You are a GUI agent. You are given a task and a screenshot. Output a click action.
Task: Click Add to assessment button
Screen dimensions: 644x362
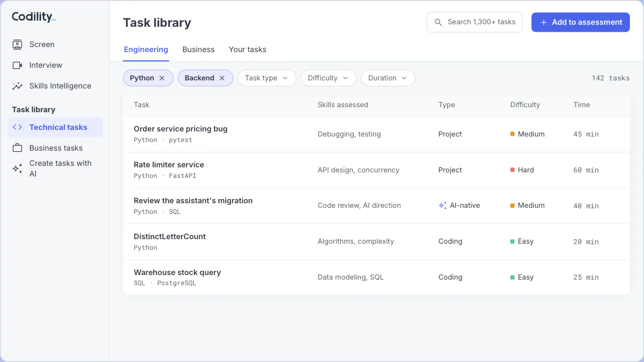[x=580, y=22]
